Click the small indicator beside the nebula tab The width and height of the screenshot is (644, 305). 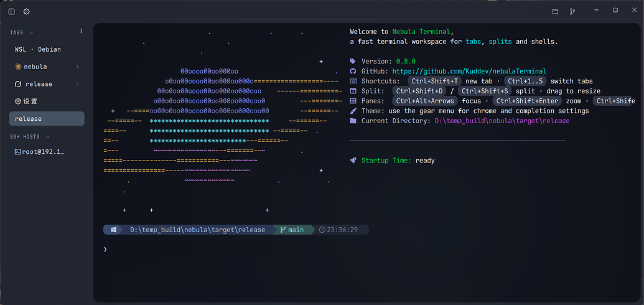pos(78,67)
